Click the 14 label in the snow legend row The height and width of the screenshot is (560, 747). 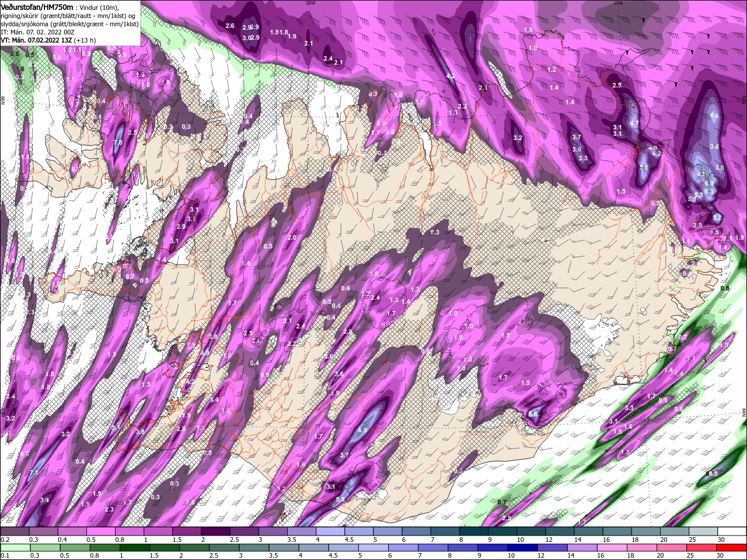pos(577,540)
